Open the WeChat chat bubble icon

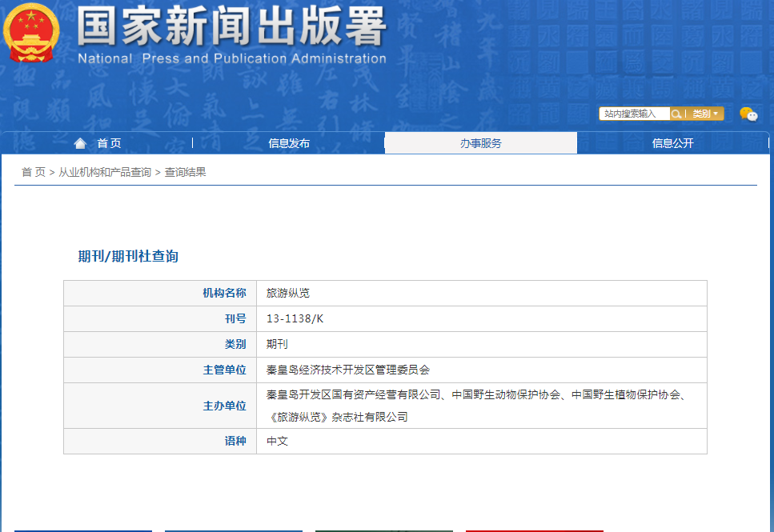click(x=748, y=114)
